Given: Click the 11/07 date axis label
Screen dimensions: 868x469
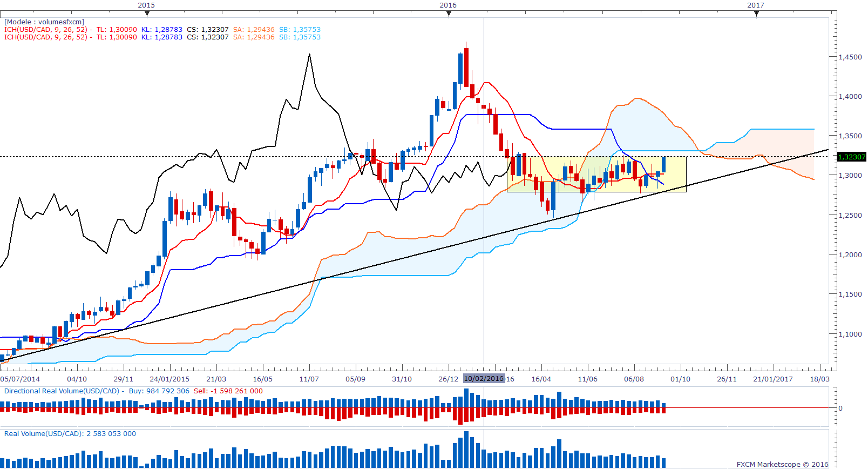Looking at the screenshot, I should (x=309, y=379).
